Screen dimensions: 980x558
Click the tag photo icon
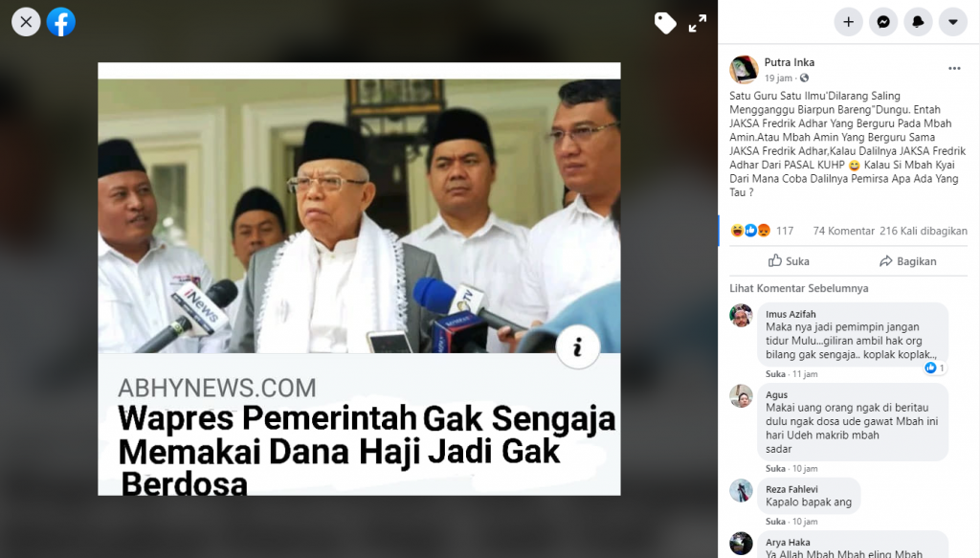(664, 23)
